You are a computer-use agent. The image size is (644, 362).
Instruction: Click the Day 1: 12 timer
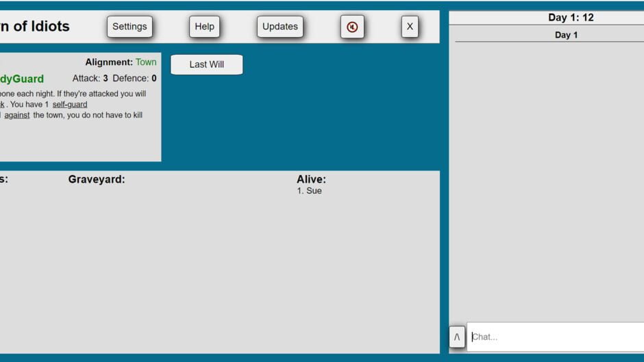[x=571, y=18]
